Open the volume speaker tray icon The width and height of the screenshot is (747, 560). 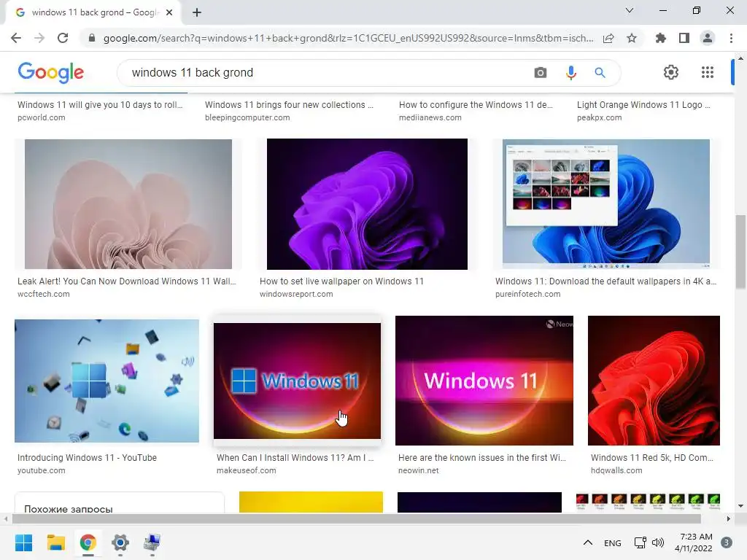point(658,542)
